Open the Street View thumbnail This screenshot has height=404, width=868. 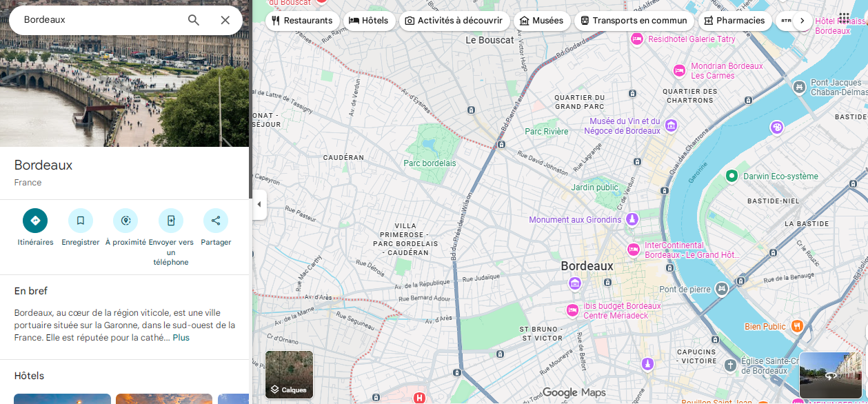point(830,375)
